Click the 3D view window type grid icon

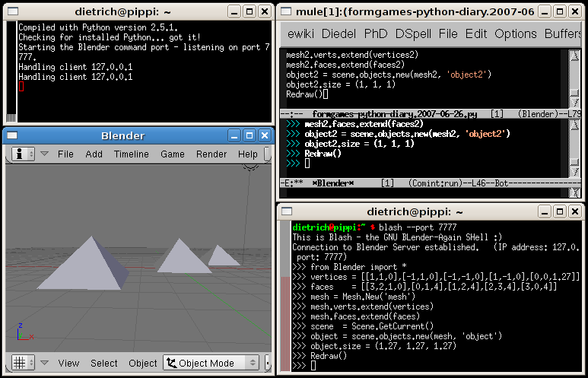tap(22, 363)
